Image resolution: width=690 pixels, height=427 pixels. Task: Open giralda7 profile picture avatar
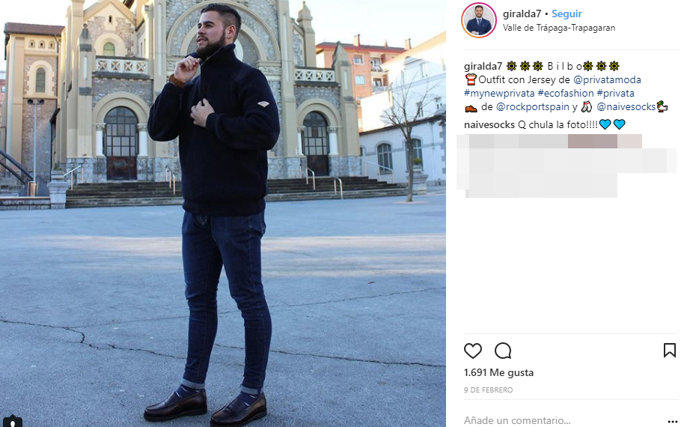[x=479, y=20]
